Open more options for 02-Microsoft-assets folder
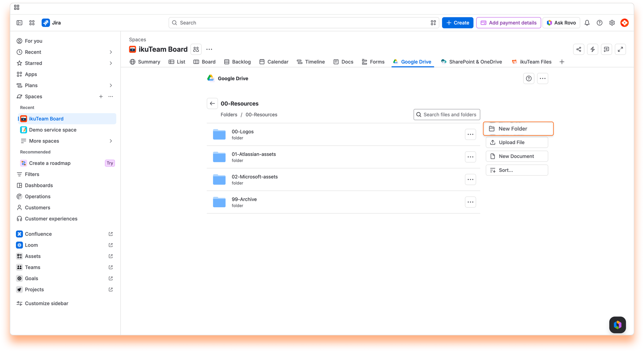The image size is (644, 352). pyautogui.click(x=471, y=179)
